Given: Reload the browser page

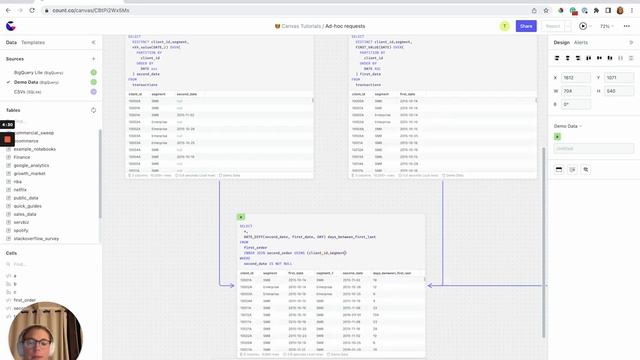Looking at the screenshot, I should [32, 10].
